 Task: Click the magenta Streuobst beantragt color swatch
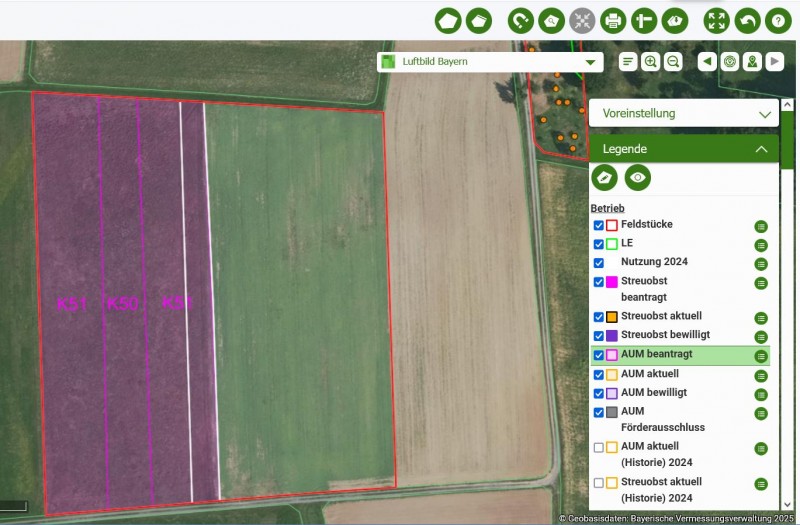[612, 282]
